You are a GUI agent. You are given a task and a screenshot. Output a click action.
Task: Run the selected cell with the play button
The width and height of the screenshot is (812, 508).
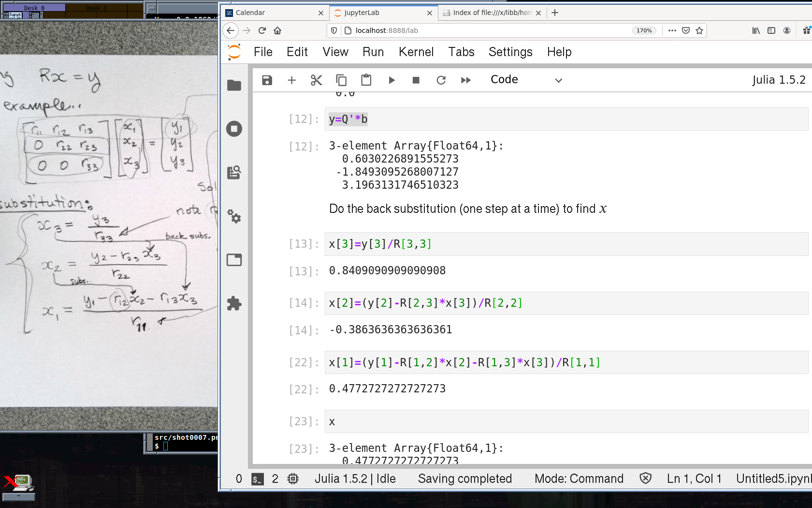391,80
